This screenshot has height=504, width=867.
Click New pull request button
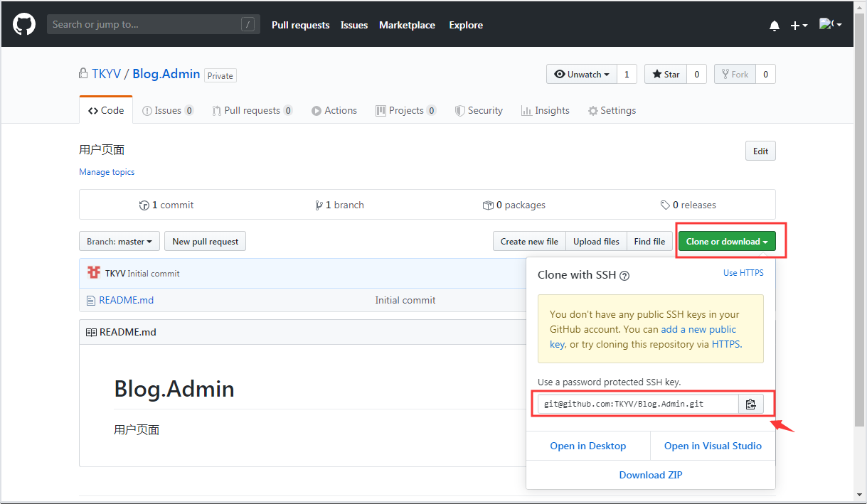coord(205,241)
